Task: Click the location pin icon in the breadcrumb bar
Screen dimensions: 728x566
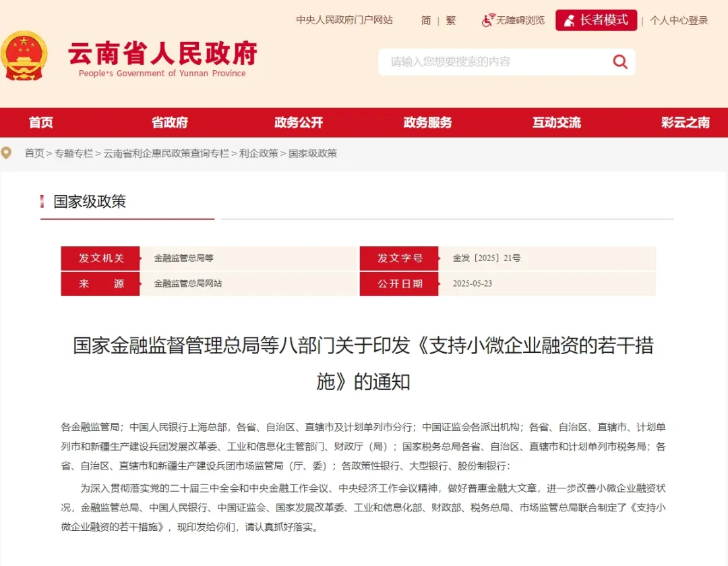Action: [x=7, y=153]
